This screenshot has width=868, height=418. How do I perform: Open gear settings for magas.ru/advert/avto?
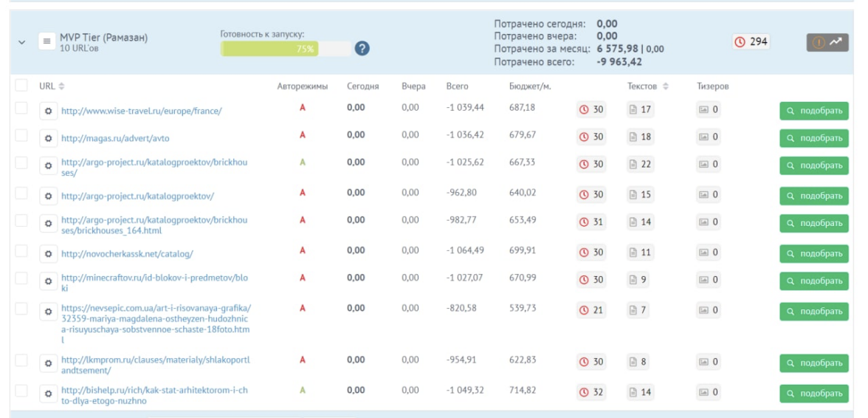tap(49, 137)
